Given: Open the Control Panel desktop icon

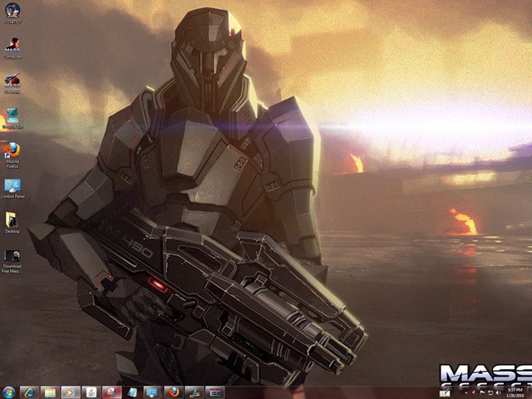Looking at the screenshot, I should pyautogui.click(x=12, y=189).
